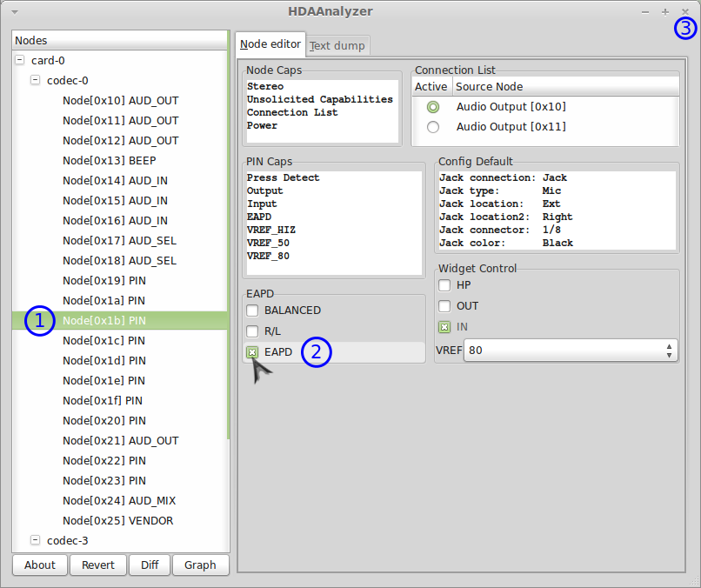Collapse the codec-3 tree node
This screenshot has height=588, width=701.
click(x=36, y=540)
